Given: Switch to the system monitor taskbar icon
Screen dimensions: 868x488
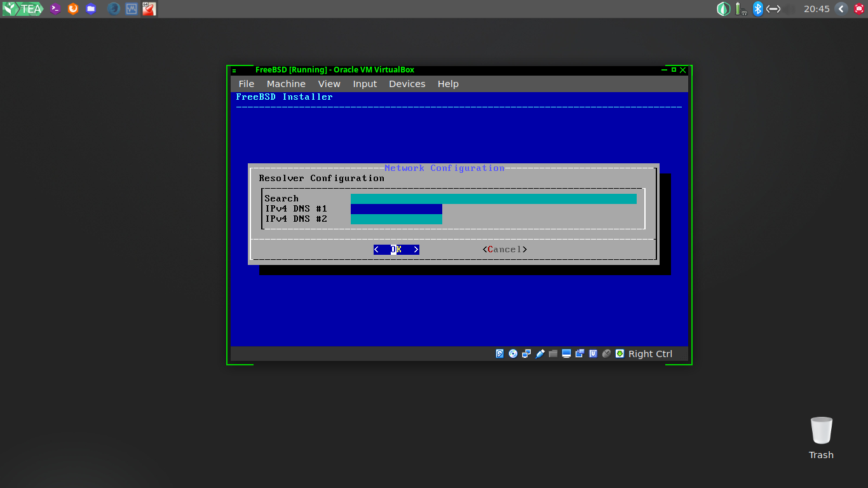Looking at the screenshot, I should pos(132,9).
